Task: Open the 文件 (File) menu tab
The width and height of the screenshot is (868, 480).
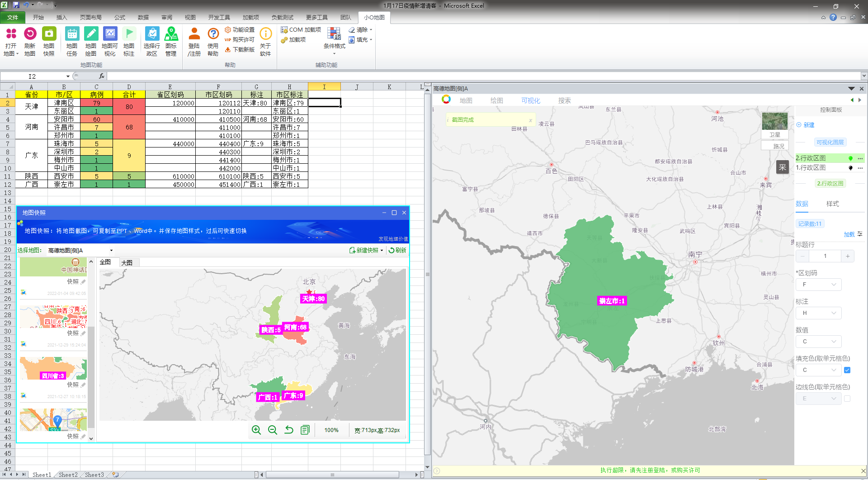Action: point(13,17)
